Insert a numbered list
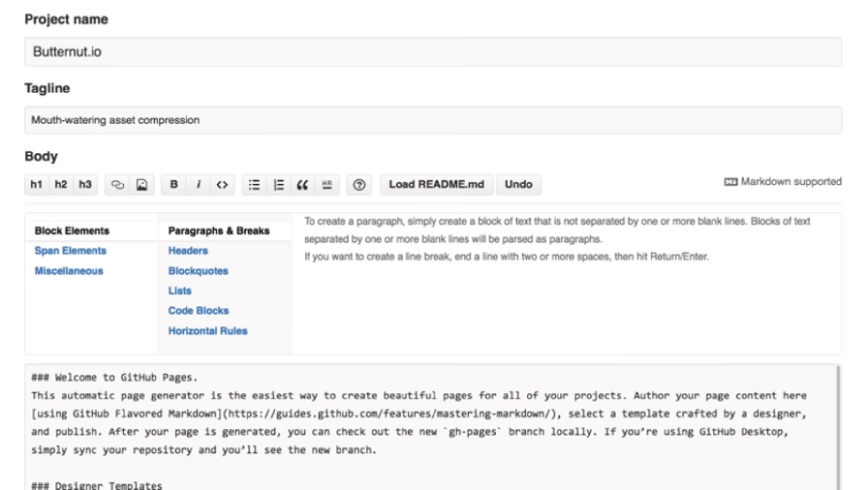Viewport: 868px width, 490px height. point(278,185)
